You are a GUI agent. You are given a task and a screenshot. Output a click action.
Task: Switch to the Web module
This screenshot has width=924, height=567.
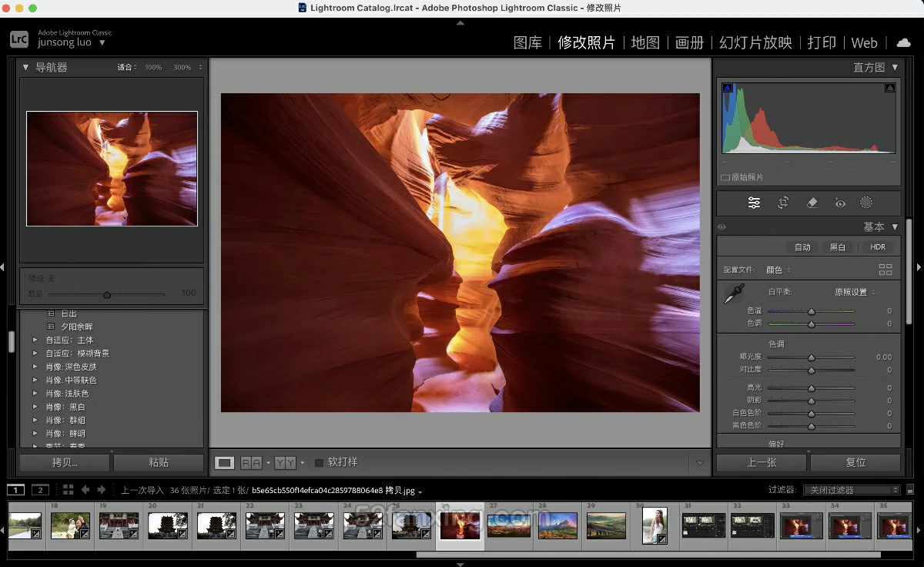pyautogui.click(x=864, y=43)
